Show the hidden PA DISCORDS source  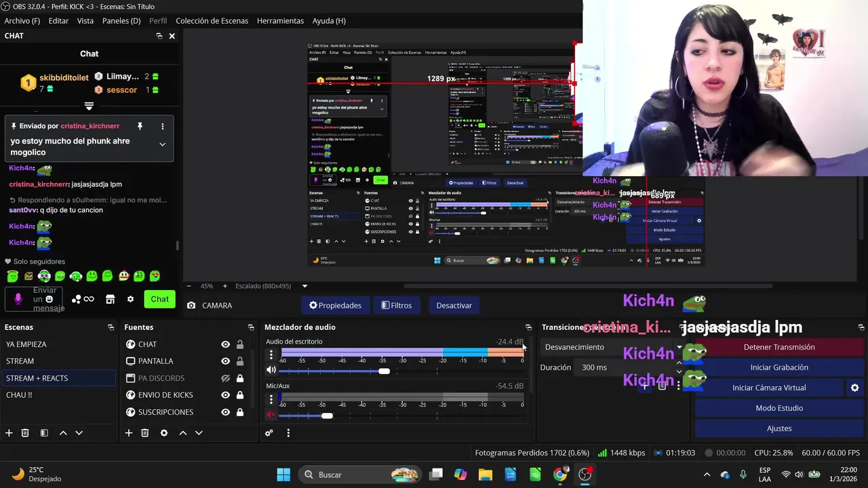coord(225,378)
